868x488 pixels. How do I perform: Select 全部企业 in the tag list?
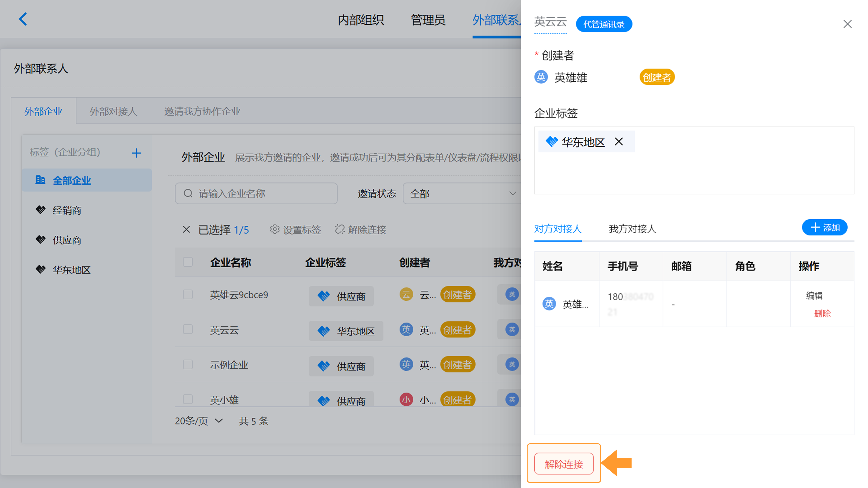click(x=87, y=180)
